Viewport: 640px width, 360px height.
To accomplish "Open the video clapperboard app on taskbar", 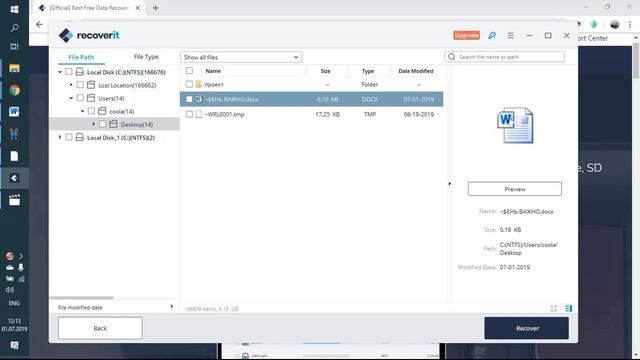I will tap(14, 200).
